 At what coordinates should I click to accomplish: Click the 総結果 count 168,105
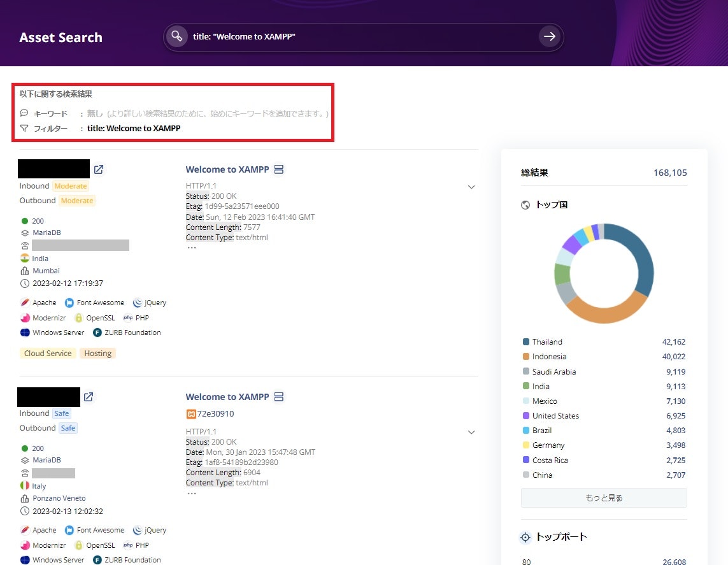[670, 173]
